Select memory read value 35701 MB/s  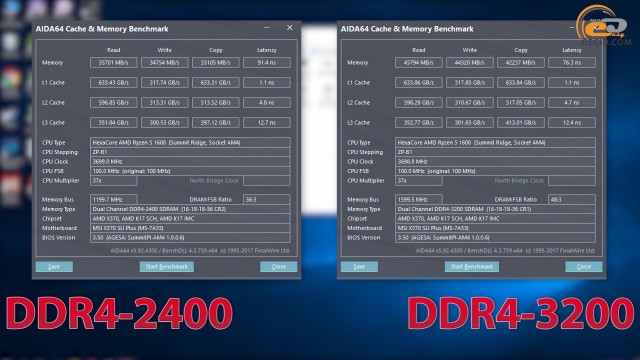pos(113,62)
